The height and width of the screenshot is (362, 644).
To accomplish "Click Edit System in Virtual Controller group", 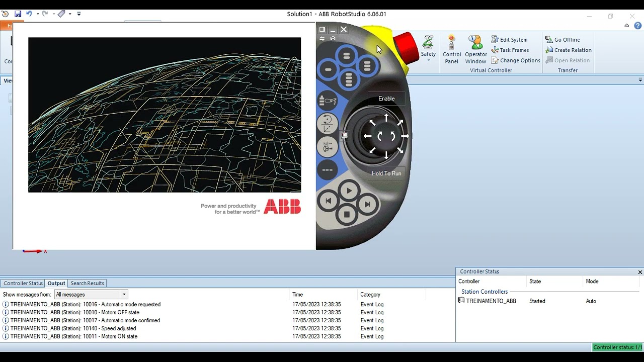I will click(509, 40).
